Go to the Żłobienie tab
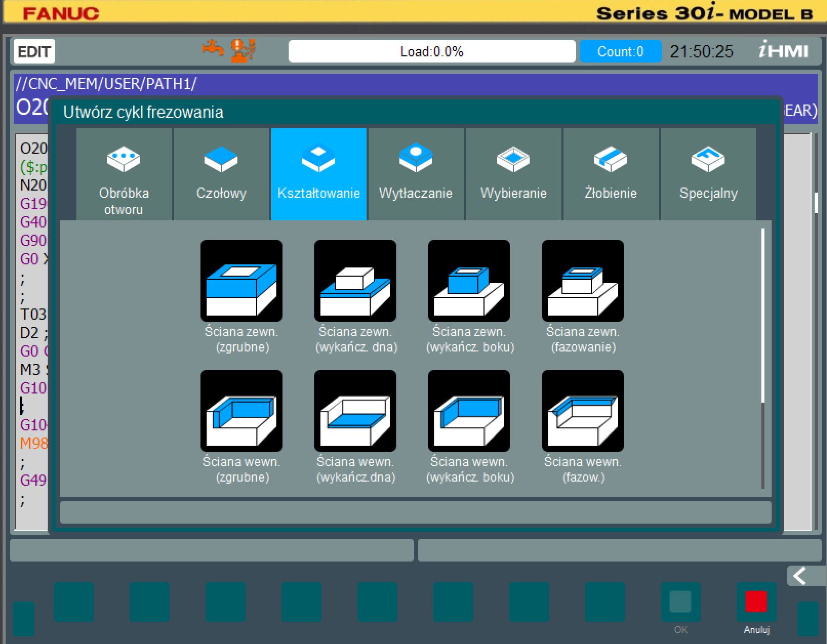 pos(611,174)
